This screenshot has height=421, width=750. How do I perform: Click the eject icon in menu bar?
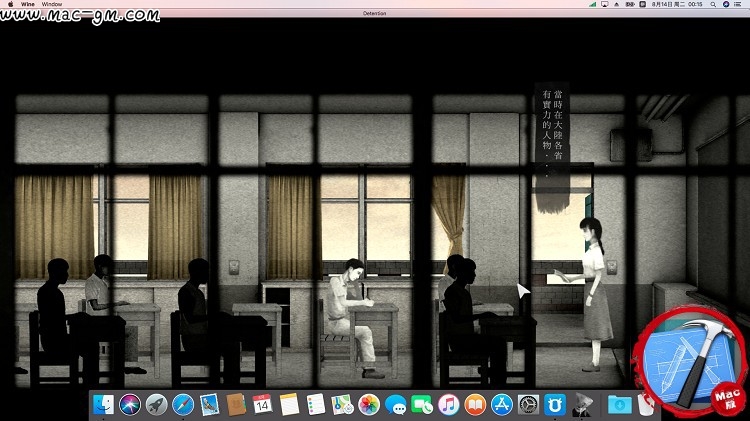(617, 4)
